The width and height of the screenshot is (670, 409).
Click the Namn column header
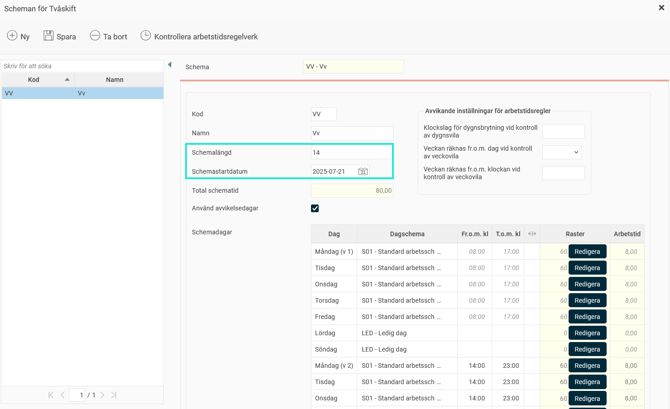tap(115, 80)
